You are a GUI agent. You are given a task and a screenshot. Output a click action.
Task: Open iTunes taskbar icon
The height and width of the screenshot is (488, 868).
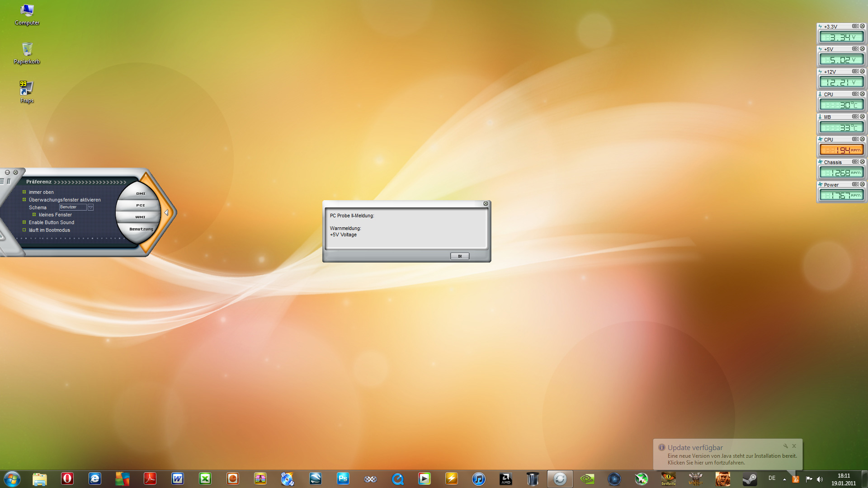[x=478, y=479]
